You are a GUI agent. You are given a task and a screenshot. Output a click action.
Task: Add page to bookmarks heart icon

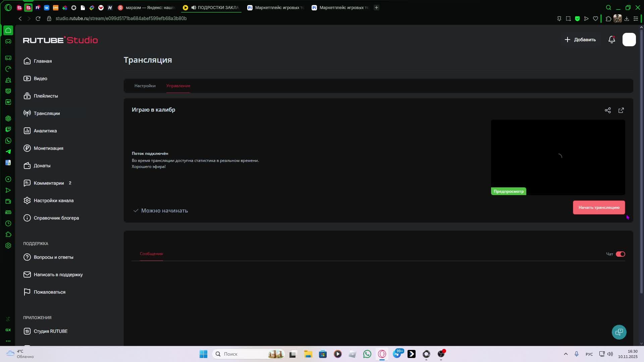coord(595,18)
